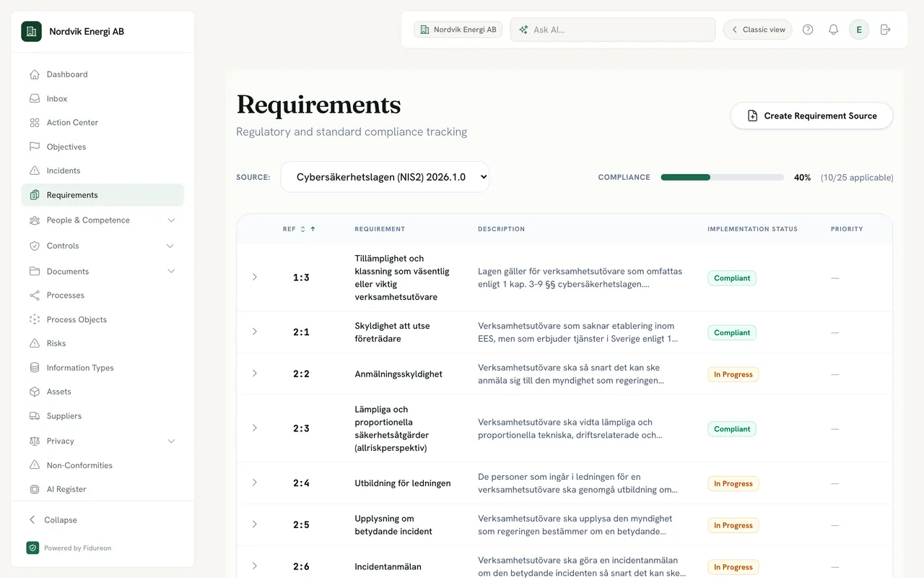924x578 pixels.
Task: Expand requirement row 1:3
Action: (254, 277)
